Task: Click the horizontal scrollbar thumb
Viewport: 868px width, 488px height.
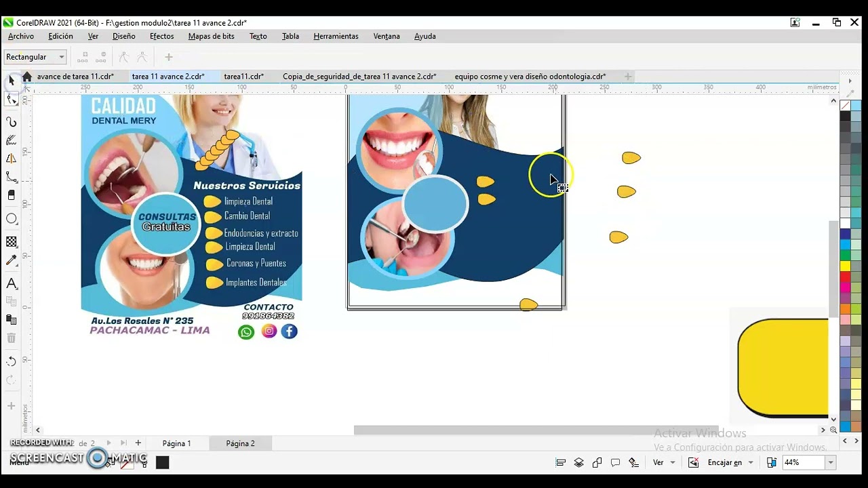Action: click(x=536, y=430)
